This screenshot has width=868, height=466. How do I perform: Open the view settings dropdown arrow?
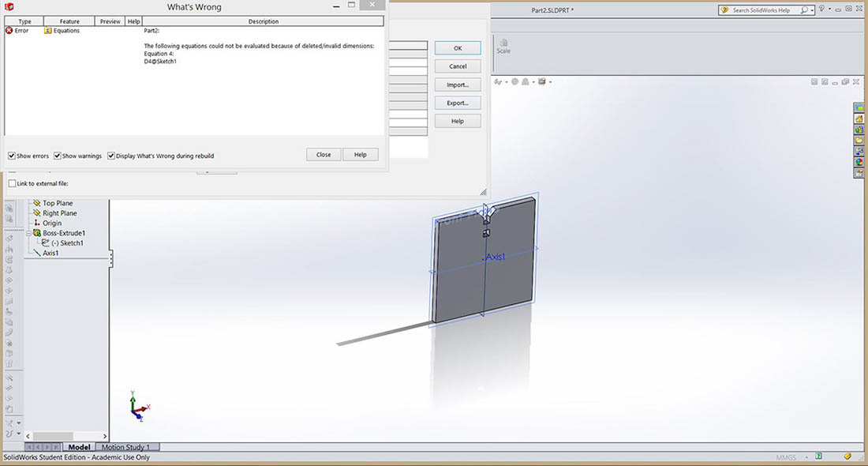[550, 82]
